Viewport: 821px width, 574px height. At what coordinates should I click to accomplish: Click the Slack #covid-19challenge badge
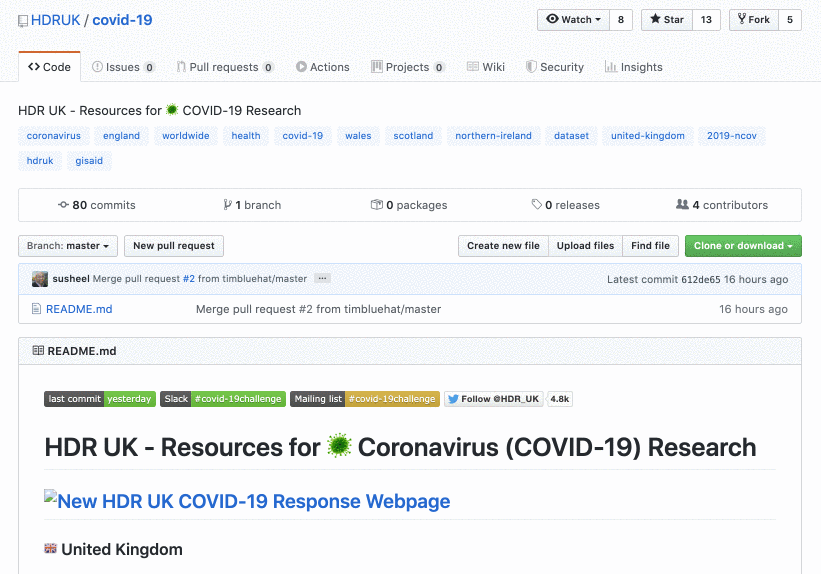(223, 399)
